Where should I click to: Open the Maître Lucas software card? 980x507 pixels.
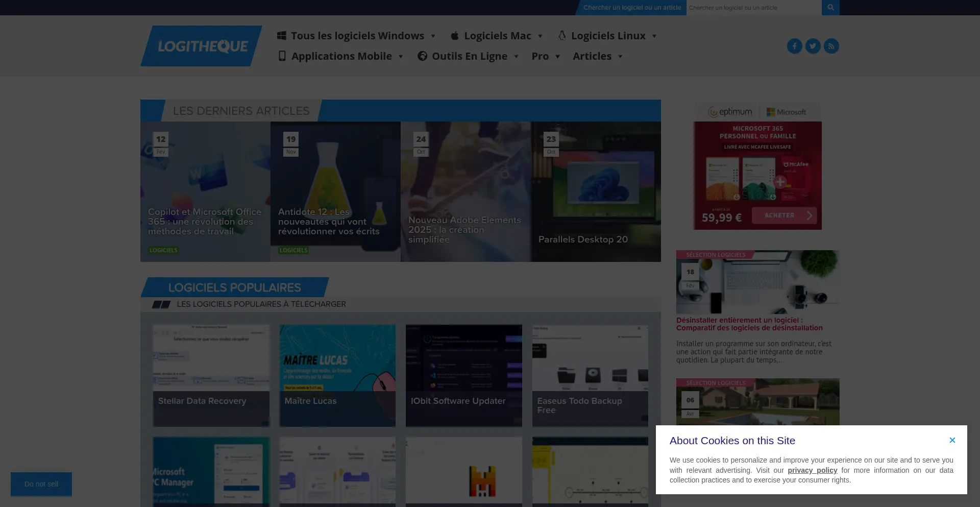tap(337, 376)
